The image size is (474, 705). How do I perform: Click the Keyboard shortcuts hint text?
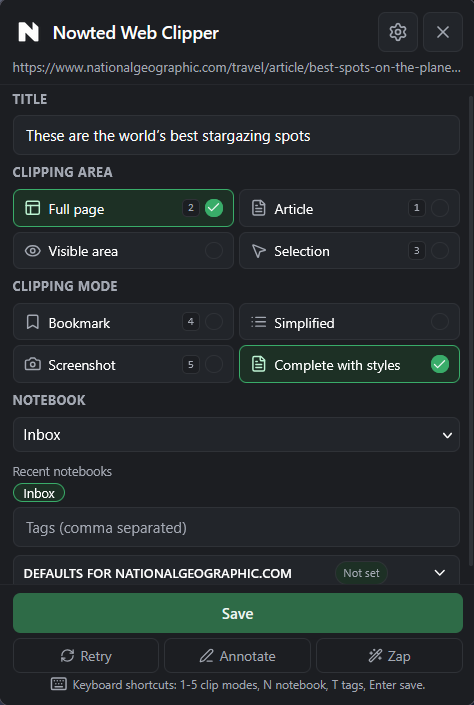coord(249,685)
